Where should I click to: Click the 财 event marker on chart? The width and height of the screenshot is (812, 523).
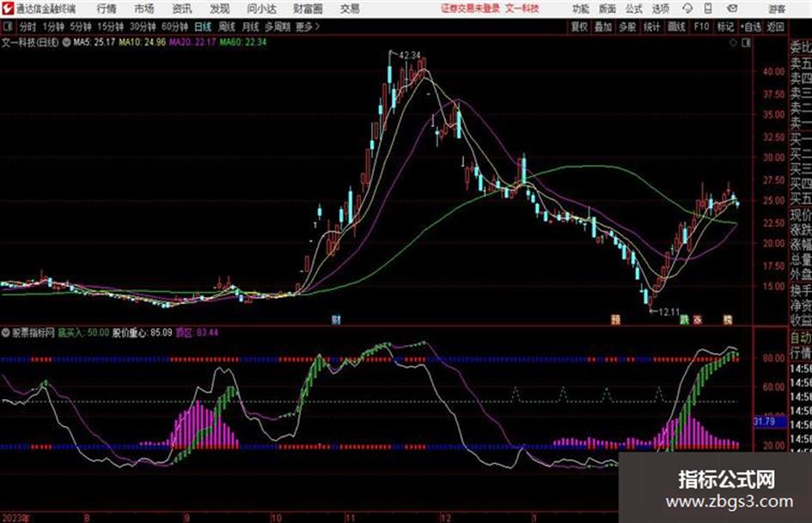[x=336, y=319]
